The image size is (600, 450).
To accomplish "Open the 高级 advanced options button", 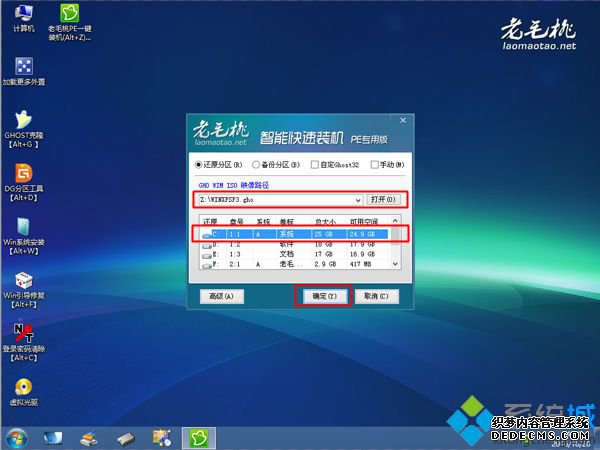I will tap(221, 297).
